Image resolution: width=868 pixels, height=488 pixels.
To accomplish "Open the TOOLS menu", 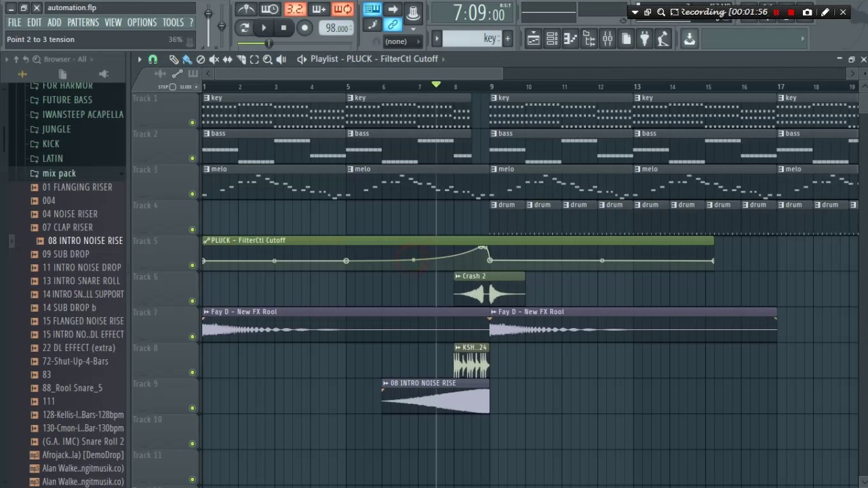I will click(173, 22).
